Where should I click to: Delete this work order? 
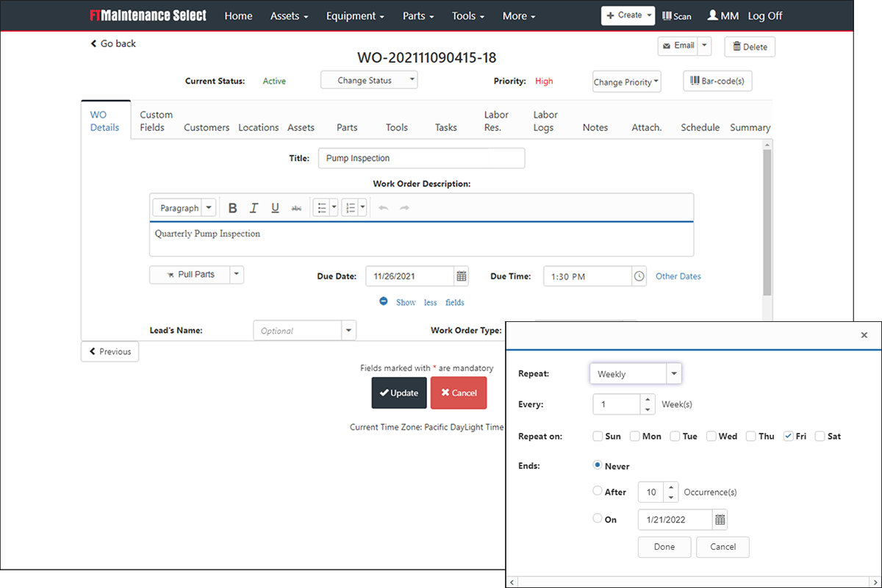[x=750, y=46]
